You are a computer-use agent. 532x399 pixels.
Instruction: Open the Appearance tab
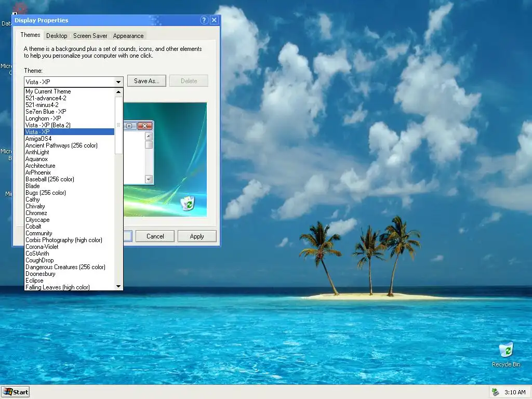click(x=128, y=36)
